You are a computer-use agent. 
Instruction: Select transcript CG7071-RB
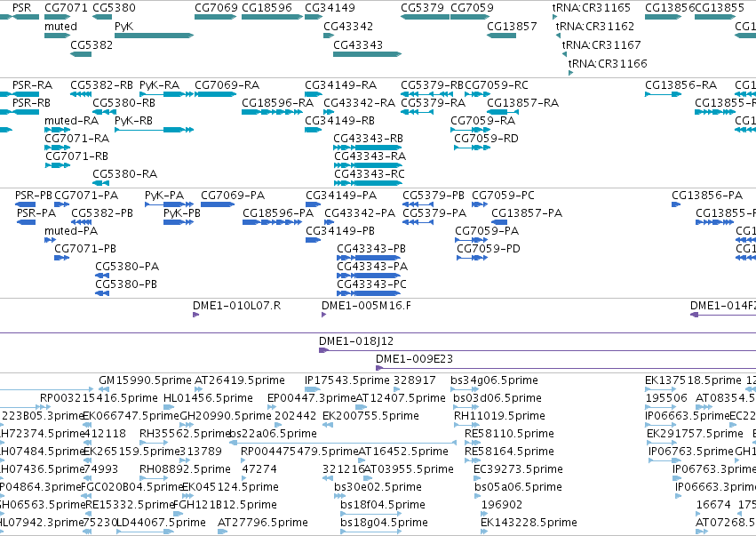pyautogui.click(x=58, y=165)
